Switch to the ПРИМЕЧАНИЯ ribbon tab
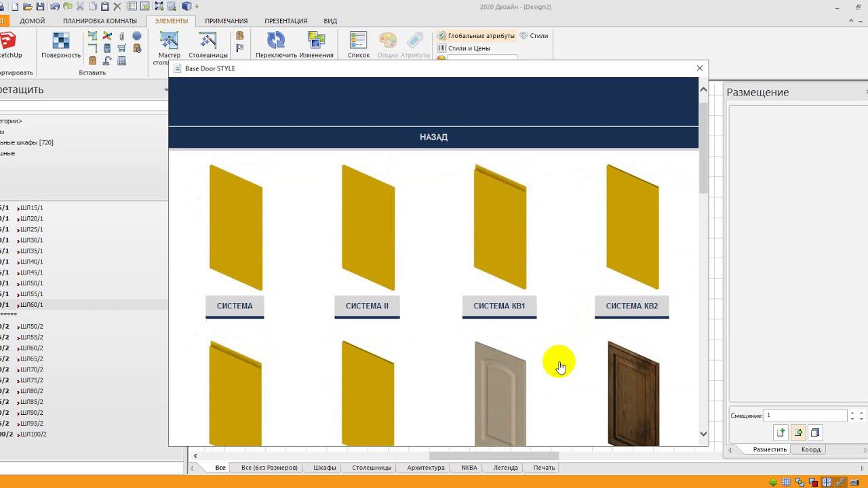Screen dimensions: 868x488 click(226, 21)
